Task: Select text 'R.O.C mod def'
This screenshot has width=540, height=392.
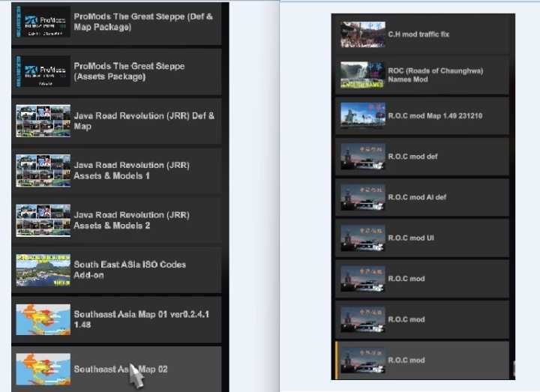Action: [412, 157]
